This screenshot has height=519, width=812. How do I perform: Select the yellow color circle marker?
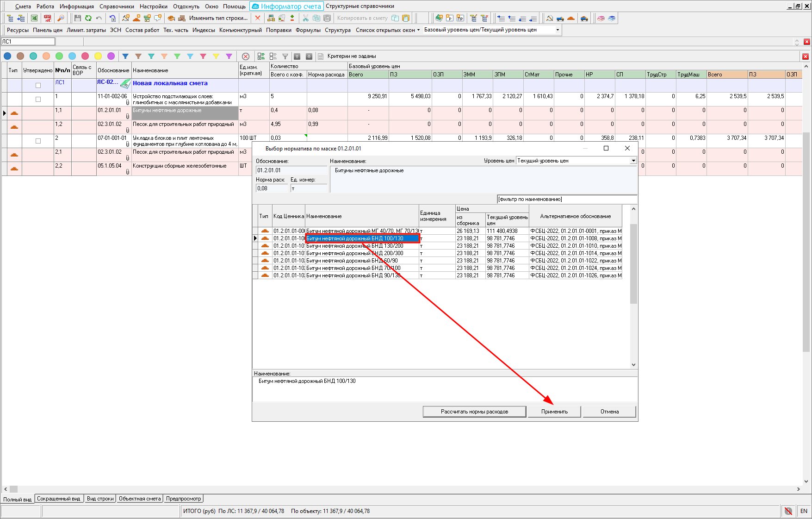(98, 56)
